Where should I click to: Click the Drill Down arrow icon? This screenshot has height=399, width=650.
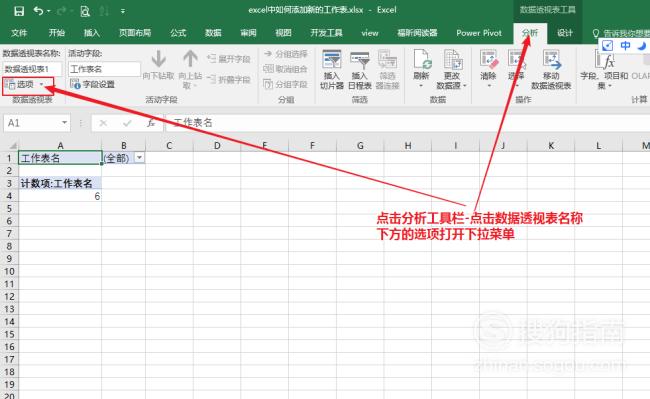(158, 59)
